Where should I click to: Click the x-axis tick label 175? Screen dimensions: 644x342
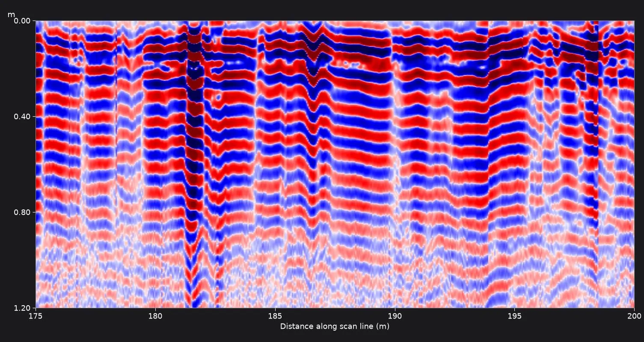click(36, 315)
